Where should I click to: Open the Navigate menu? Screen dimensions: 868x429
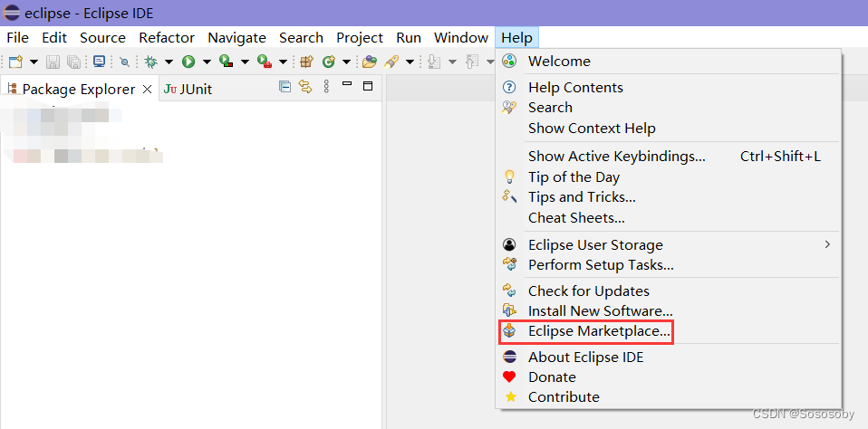click(x=236, y=38)
